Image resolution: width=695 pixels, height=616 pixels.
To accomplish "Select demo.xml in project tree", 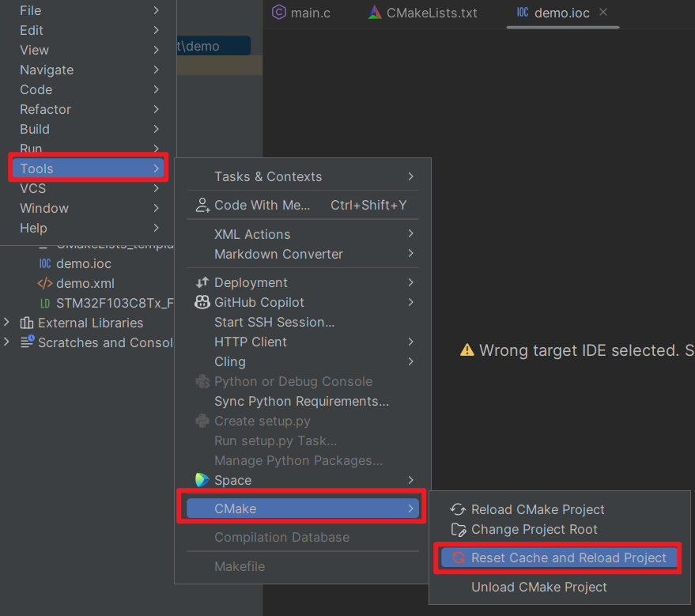I will (x=85, y=283).
